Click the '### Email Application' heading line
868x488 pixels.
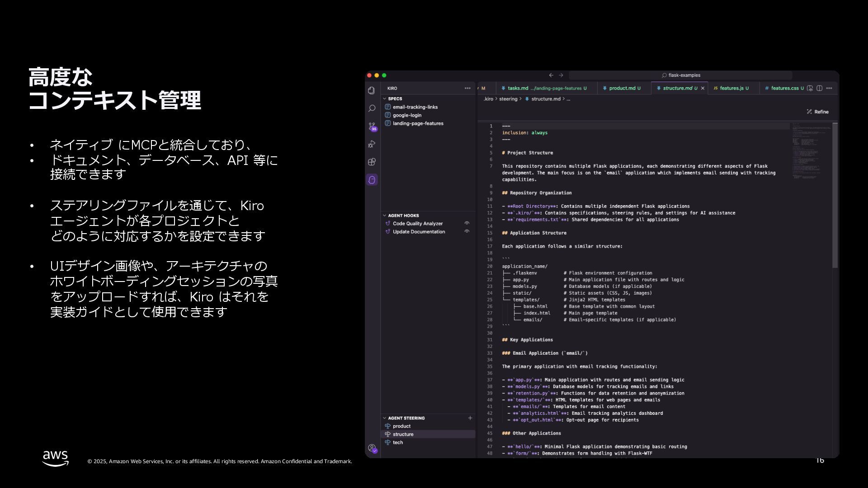click(x=545, y=353)
